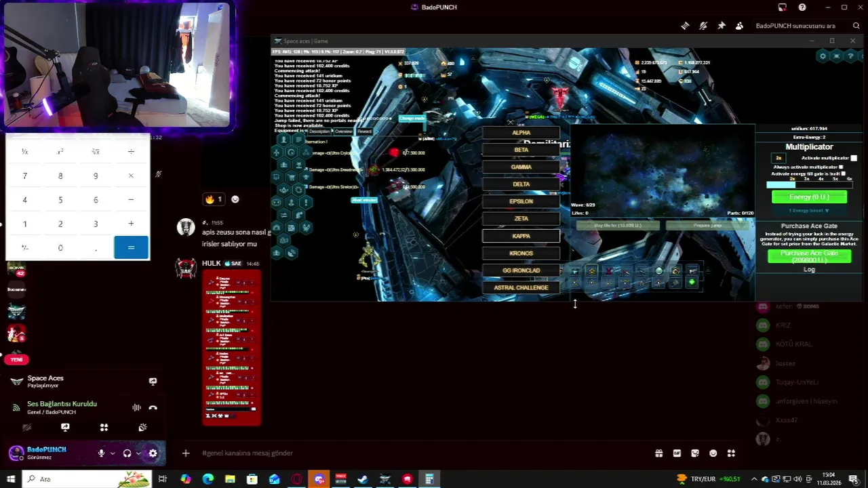Click multiplicator progress bar
This screenshot has width=868, height=488.
pos(809,184)
